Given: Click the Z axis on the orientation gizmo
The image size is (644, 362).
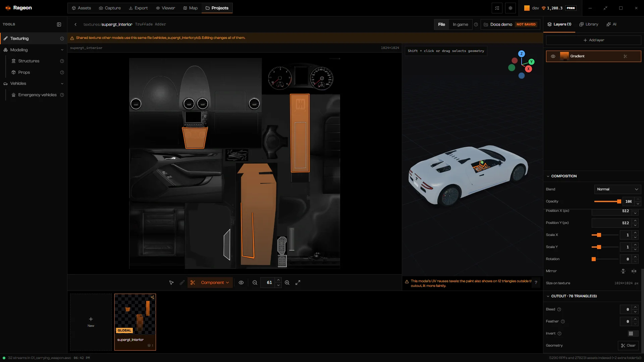Looking at the screenshot, I should [x=522, y=54].
